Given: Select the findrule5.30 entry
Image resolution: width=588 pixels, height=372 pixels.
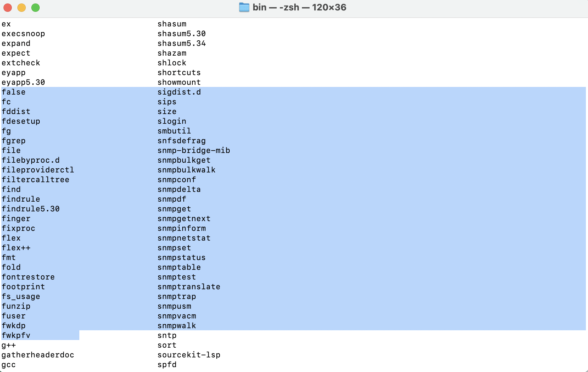Looking at the screenshot, I should (x=31, y=209).
